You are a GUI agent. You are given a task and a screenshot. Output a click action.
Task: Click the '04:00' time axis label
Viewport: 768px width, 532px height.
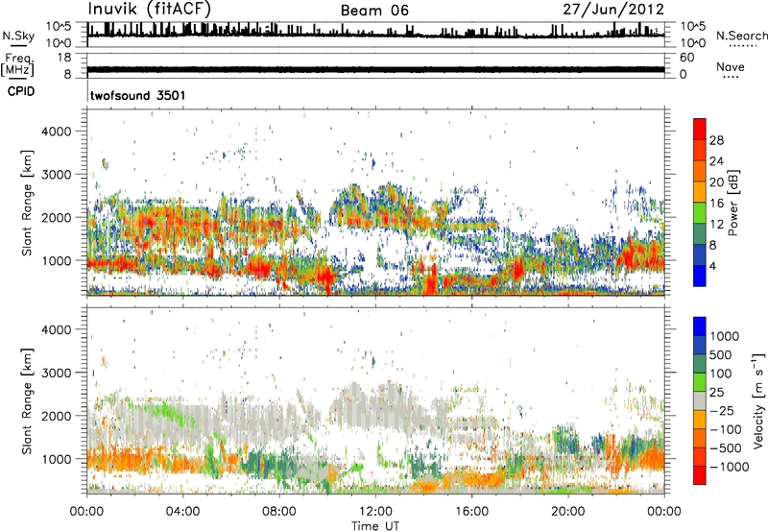click(x=182, y=512)
